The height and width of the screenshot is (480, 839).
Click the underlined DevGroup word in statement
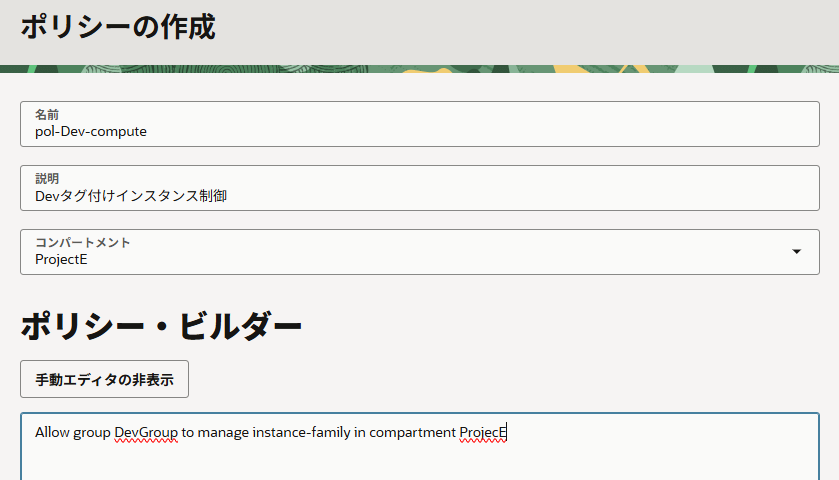[146, 433]
